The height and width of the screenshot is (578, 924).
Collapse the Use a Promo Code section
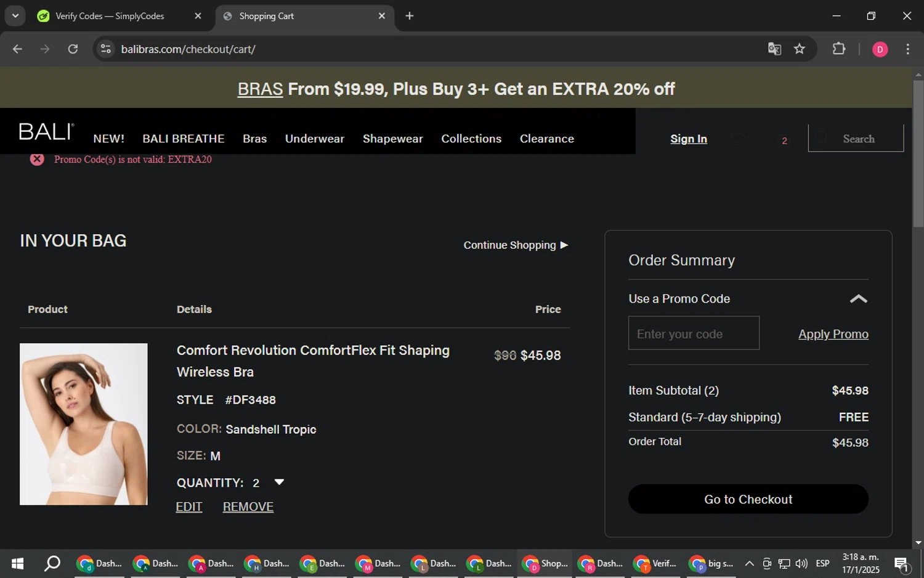tap(858, 299)
